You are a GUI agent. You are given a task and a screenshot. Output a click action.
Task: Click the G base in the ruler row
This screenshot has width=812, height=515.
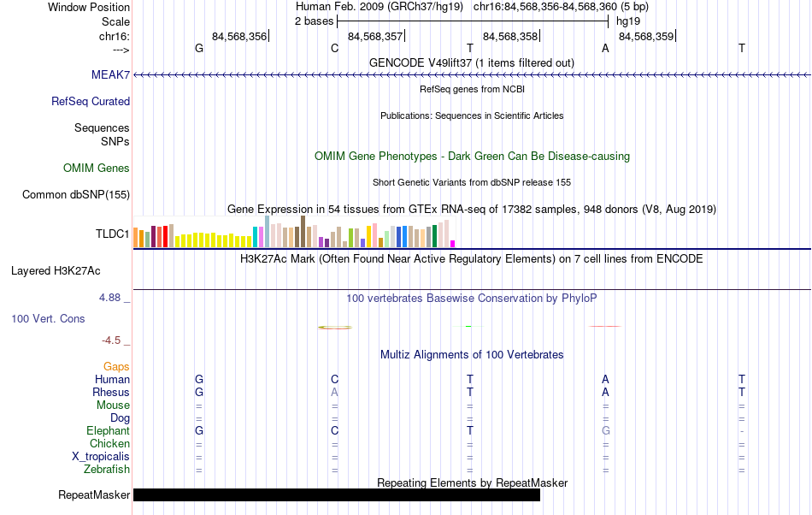[x=199, y=48]
